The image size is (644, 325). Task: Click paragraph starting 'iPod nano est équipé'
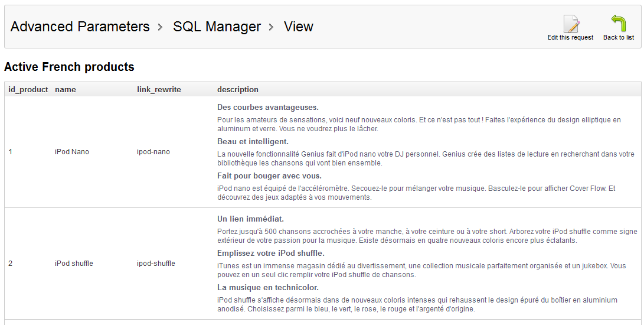point(417,193)
